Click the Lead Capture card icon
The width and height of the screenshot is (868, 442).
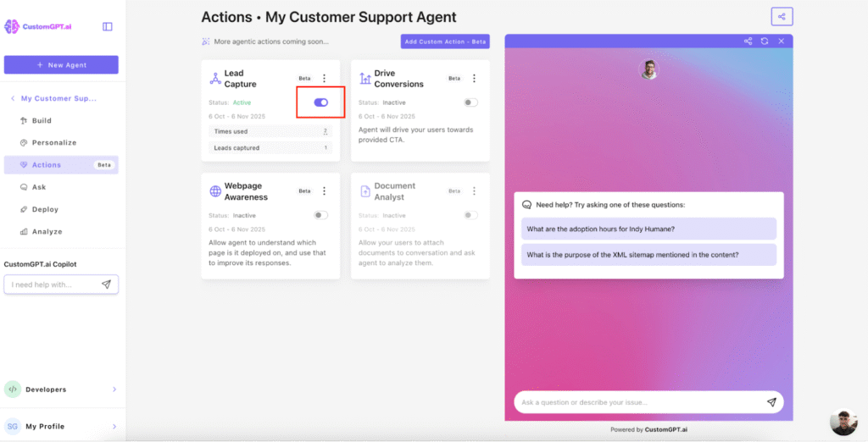(x=215, y=79)
